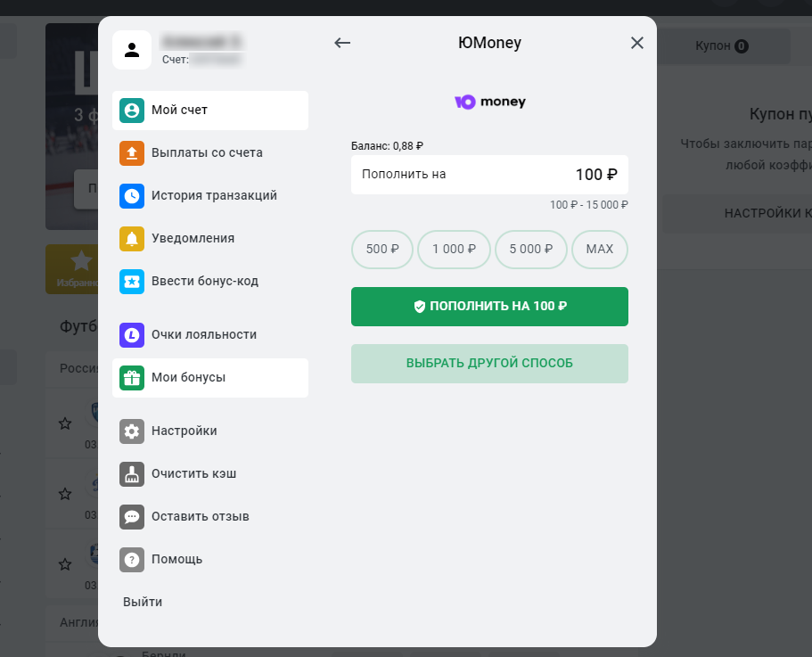Open the Купон tab in background page

coord(721,46)
